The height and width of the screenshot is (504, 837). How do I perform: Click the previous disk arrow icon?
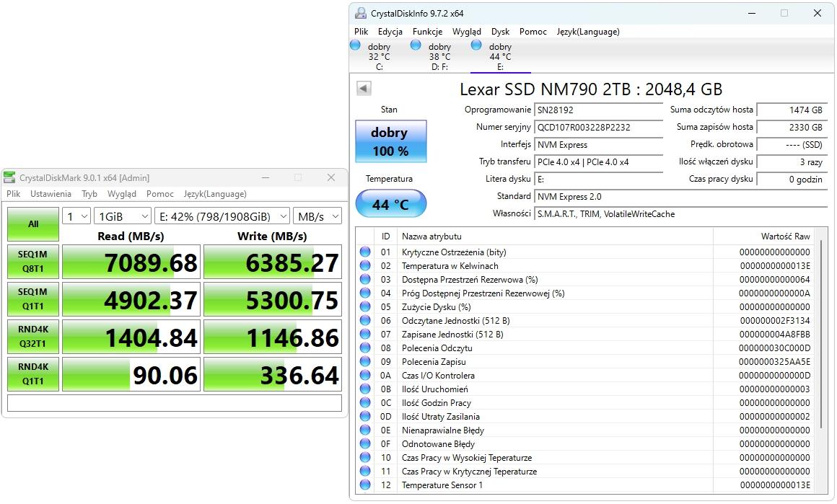point(364,88)
